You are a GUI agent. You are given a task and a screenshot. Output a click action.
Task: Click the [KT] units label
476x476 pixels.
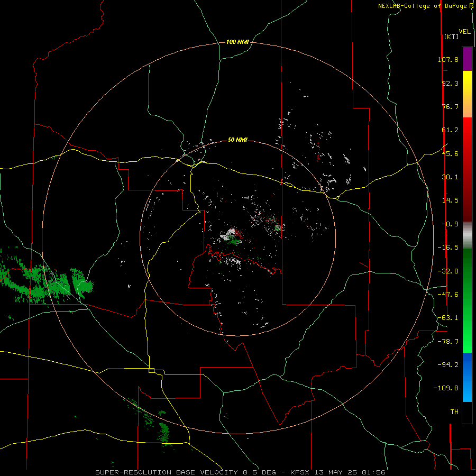click(452, 36)
